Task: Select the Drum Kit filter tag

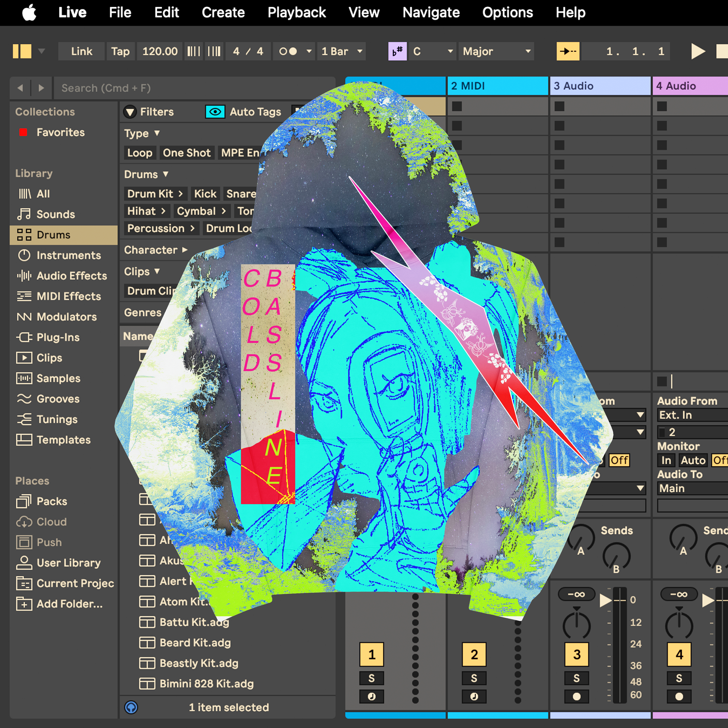Action: [155, 194]
